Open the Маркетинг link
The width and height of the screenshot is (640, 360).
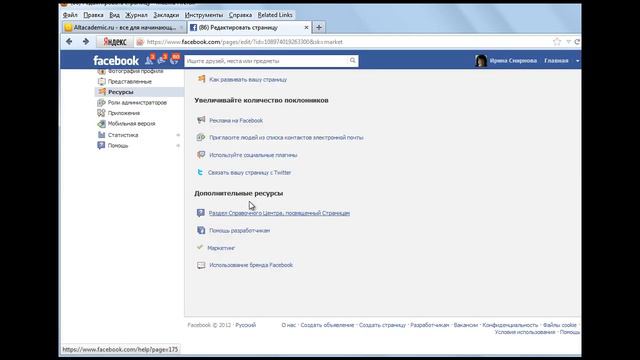(221, 248)
